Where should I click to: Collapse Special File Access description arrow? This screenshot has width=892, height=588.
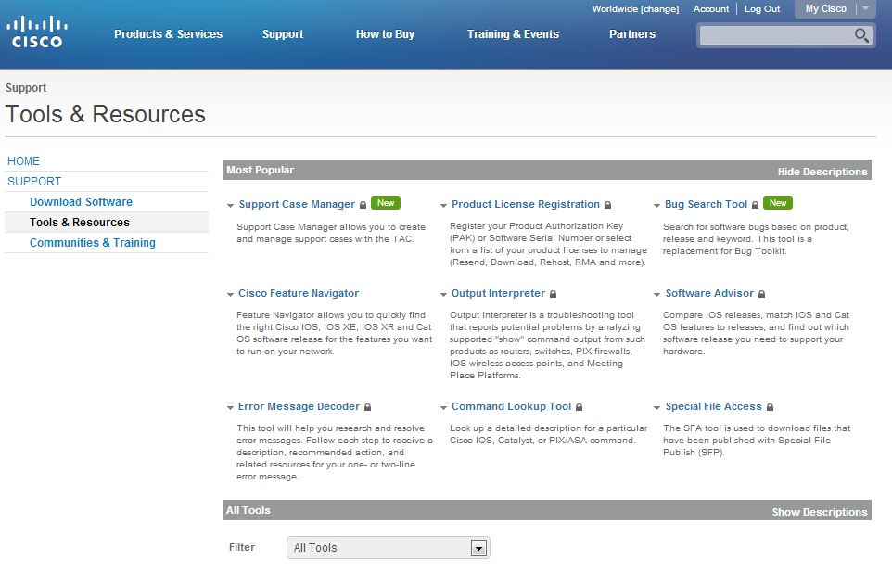(x=657, y=408)
